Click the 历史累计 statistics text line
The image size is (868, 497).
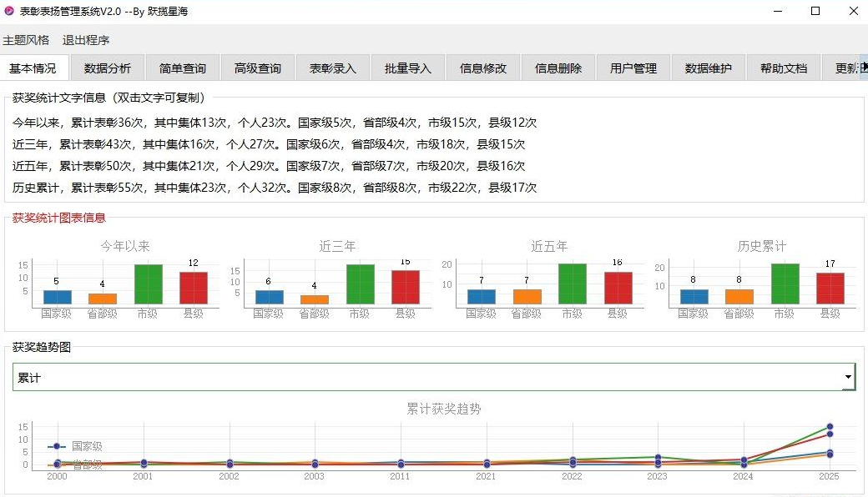(x=275, y=188)
